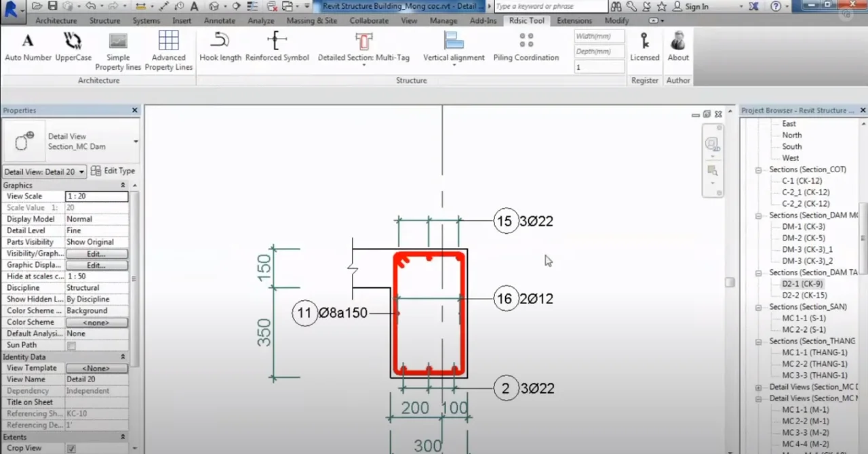This screenshot has height=454, width=868.
Task: Select DM-2 (CK-5) in Project Browser
Action: tap(804, 238)
